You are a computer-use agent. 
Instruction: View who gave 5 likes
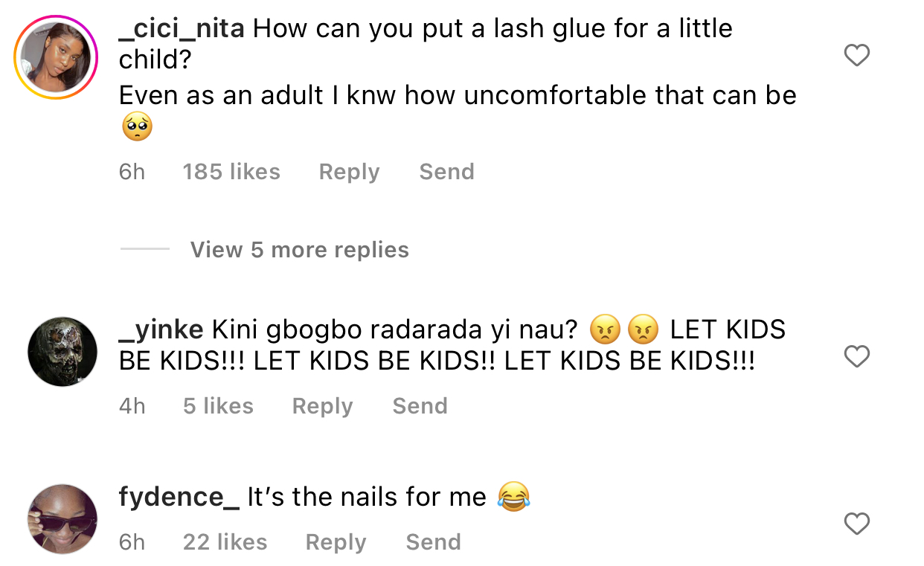pos(218,406)
